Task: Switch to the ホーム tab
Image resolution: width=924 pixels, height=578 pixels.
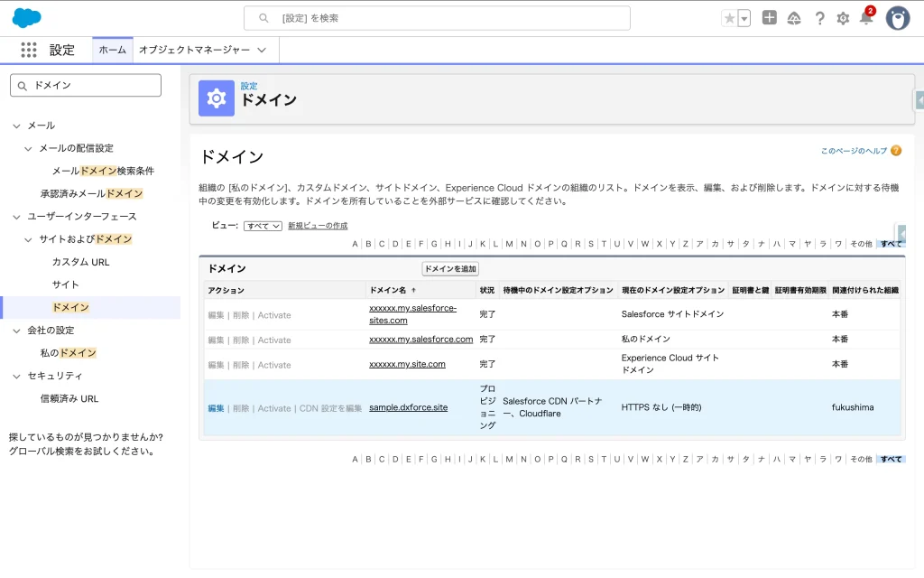Action: click(x=113, y=51)
